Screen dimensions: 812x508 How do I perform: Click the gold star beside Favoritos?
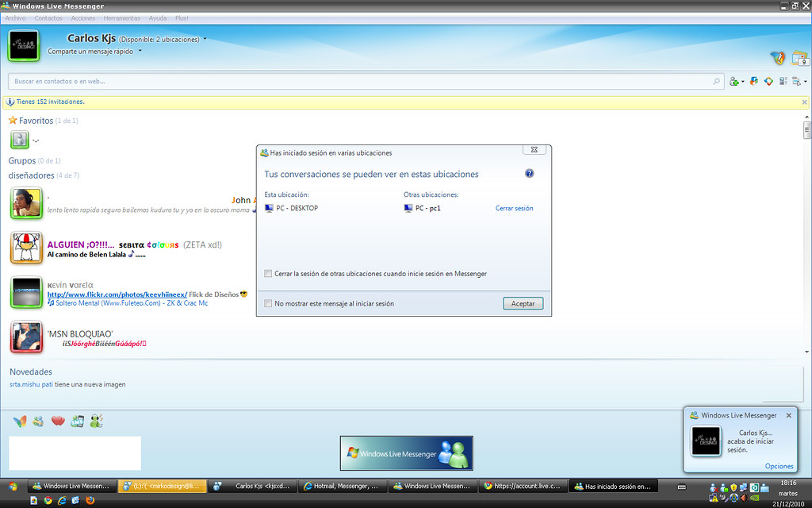point(13,121)
